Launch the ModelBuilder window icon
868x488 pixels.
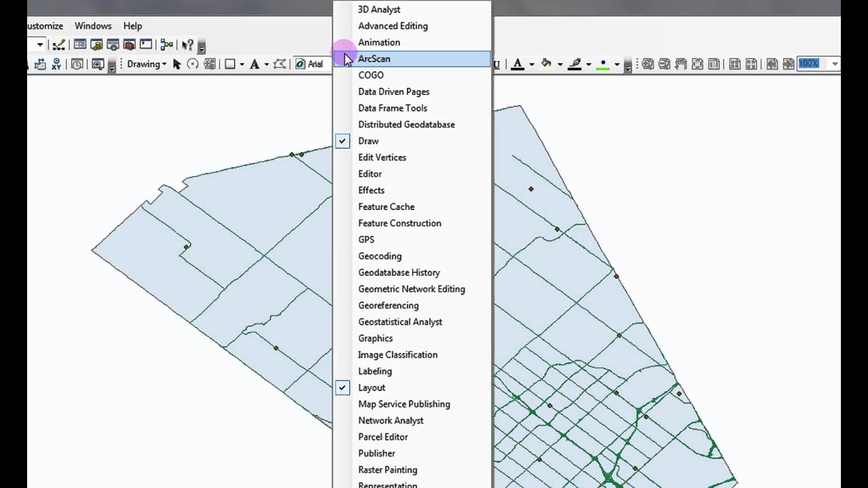click(167, 45)
